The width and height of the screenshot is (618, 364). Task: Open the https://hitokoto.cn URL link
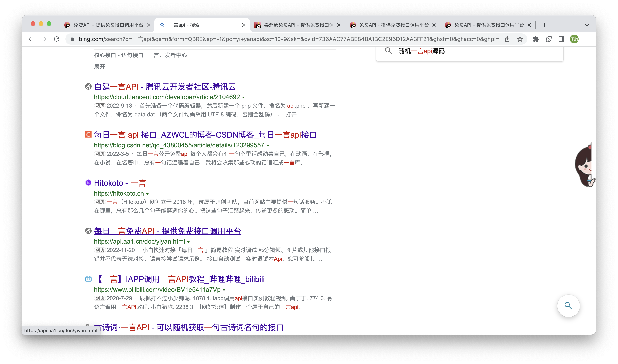pos(119,193)
